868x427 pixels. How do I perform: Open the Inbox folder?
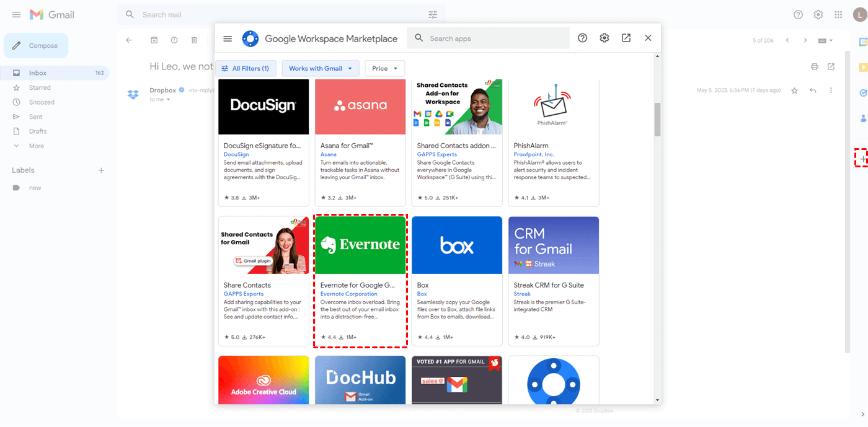coord(55,73)
